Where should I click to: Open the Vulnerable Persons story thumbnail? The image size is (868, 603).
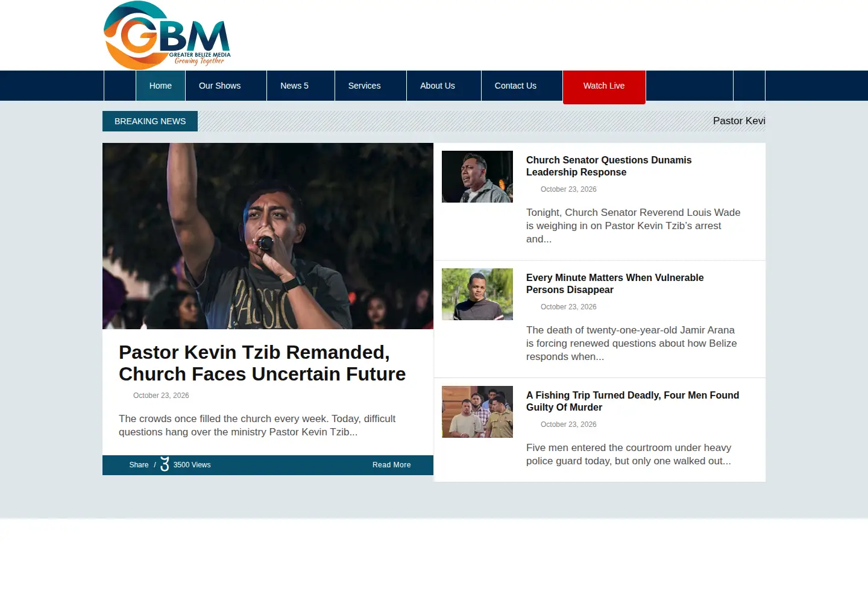click(x=477, y=294)
